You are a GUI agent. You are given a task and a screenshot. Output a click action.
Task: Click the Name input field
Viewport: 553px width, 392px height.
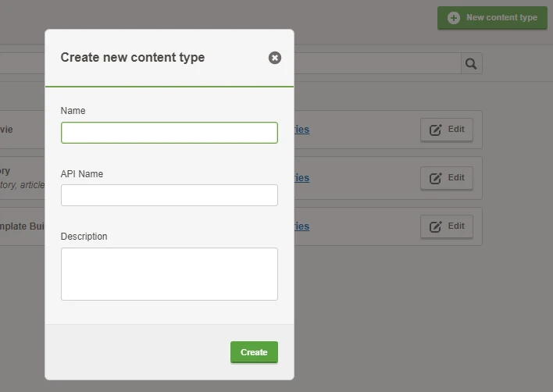169,133
